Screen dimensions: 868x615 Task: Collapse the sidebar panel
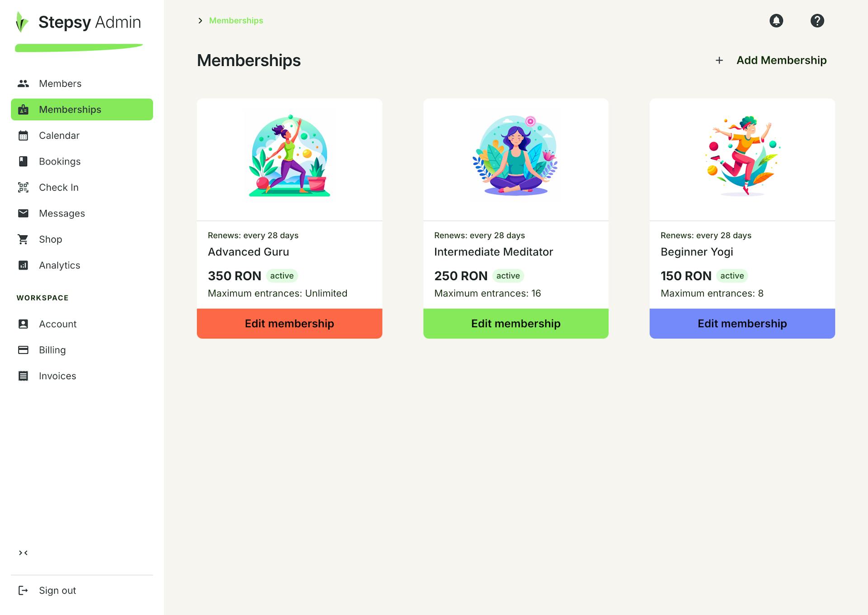tap(23, 553)
